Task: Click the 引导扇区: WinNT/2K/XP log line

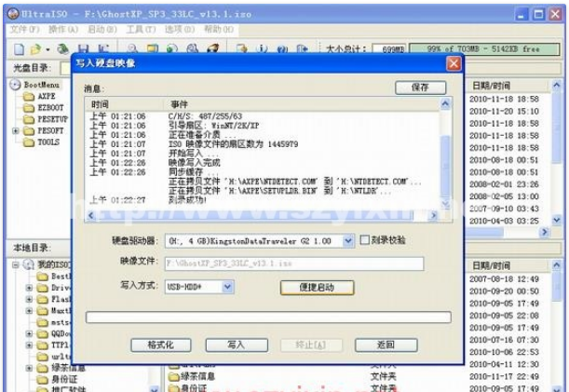Action: coord(214,126)
